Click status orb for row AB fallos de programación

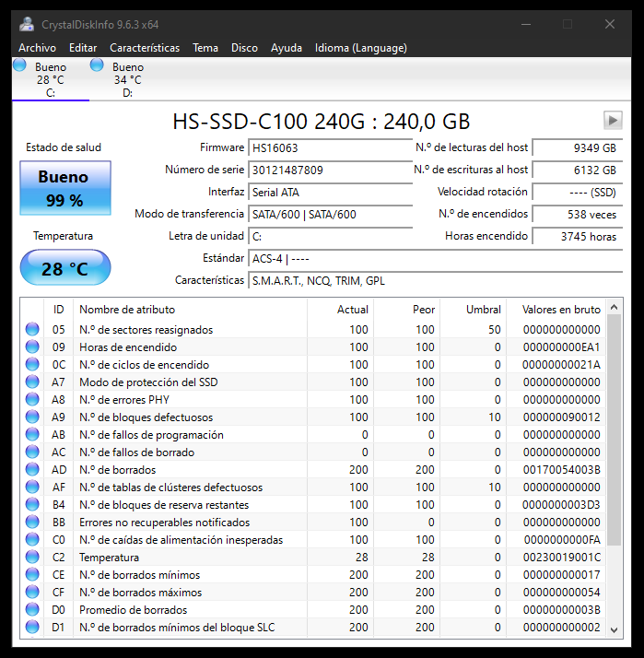coord(32,434)
